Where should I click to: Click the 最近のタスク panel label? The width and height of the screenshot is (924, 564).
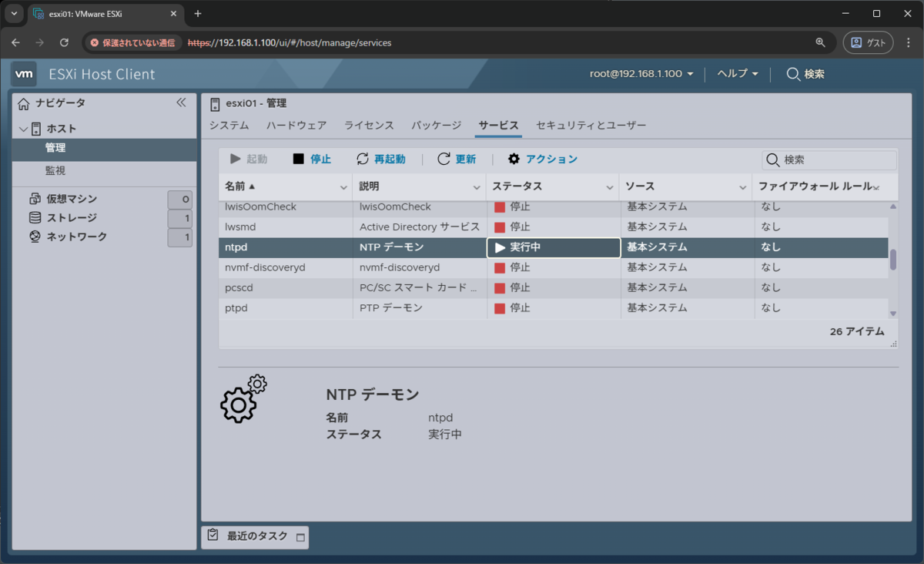click(257, 536)
